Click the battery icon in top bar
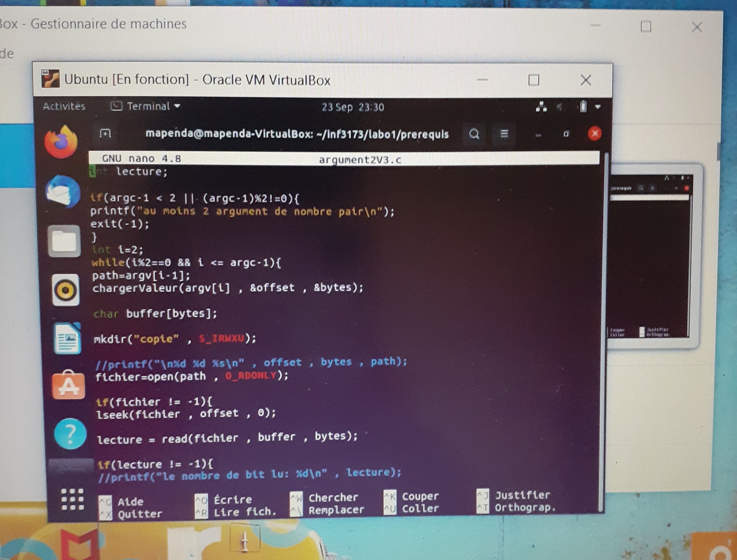This screenshot has width=737, height=560. pyautogui.click(x=583, y=107)
